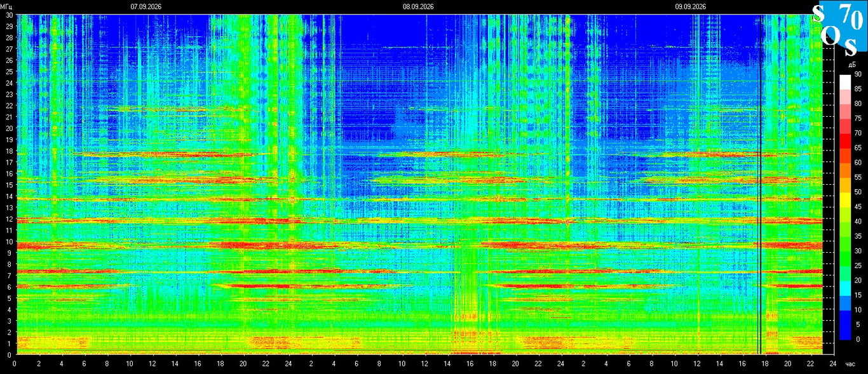
Task: Click the 80 value on the dB scale
Action: tap(858, 104)
